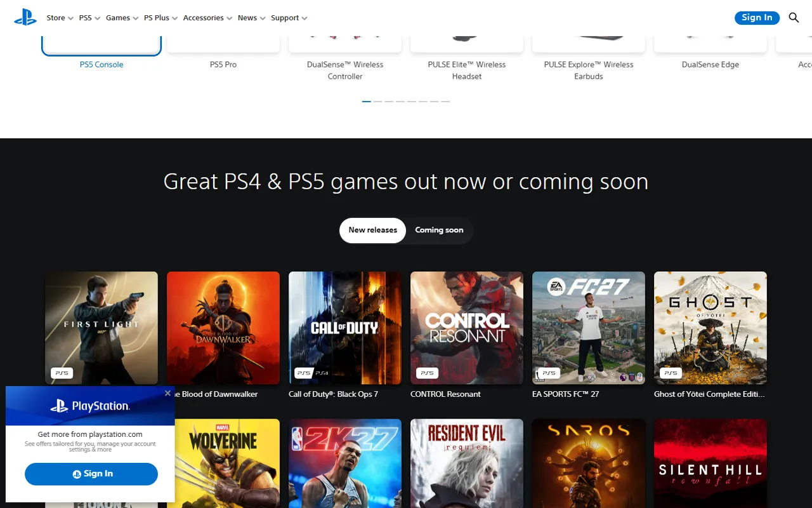Image resolution: width=812 pixels, height=508 pixels.
Task: Go to last carousel page indicator
Action: pos(445,102)
